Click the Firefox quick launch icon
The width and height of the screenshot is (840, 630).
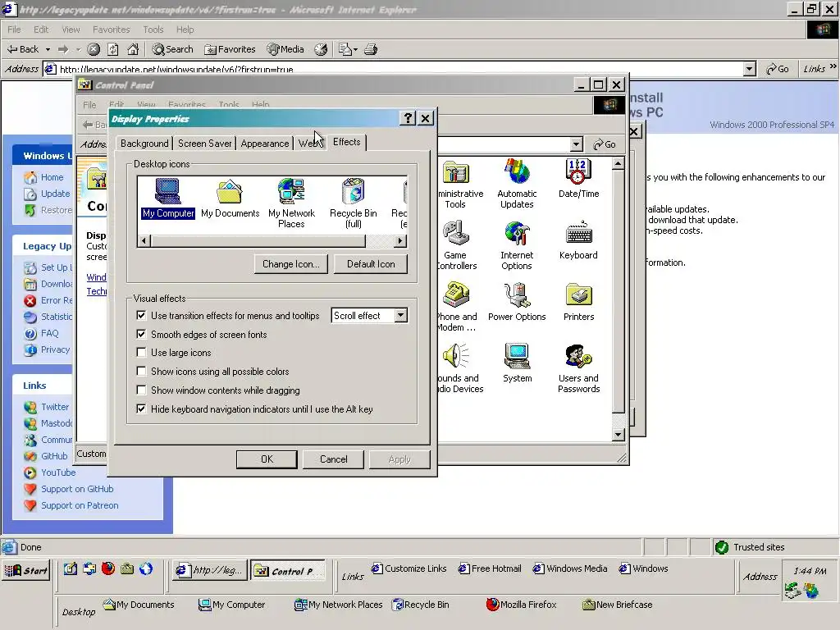point(108,568)
